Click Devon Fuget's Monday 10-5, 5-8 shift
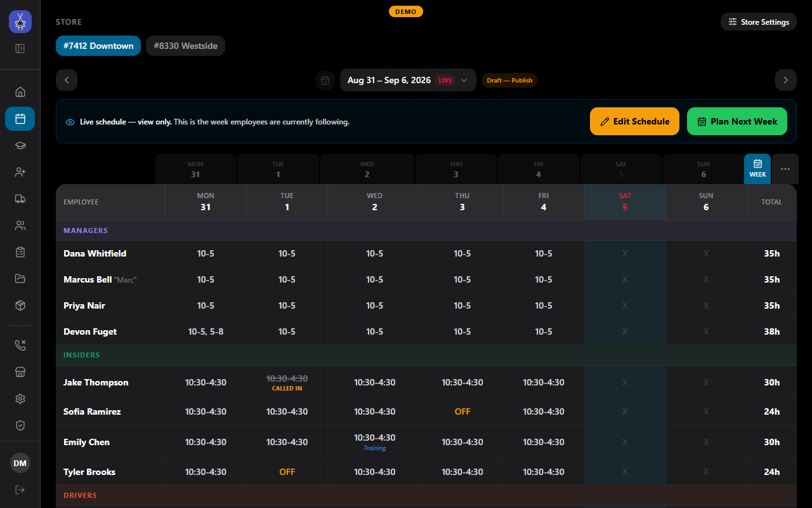The image size is (812, 508). coord(206,331)
